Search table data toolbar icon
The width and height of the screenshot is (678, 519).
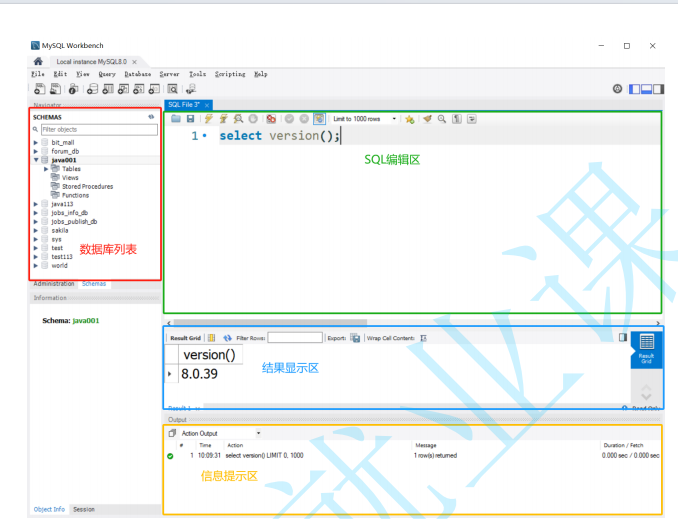(173, 89)
